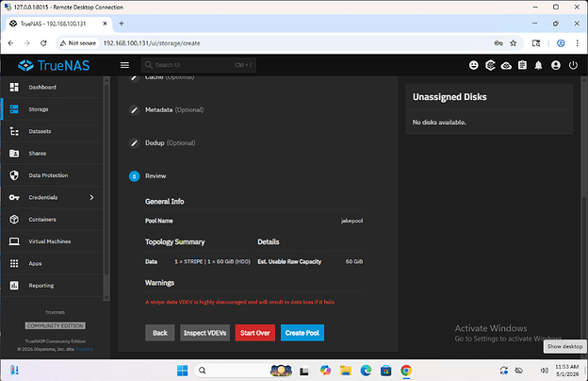
Task: Click the Not secure site indicator
Action: (78, 43)
